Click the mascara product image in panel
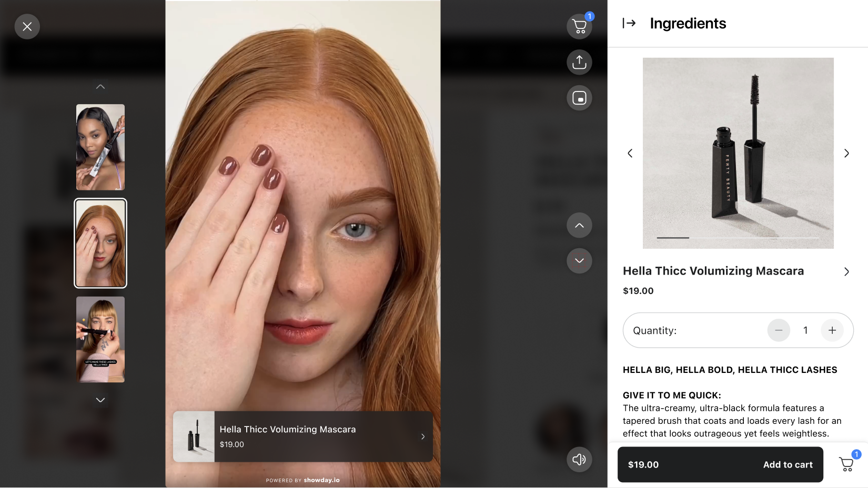Image resolution: width=868 pixels, height=488 pixels. pyautogui.click(x=738, y=153)
